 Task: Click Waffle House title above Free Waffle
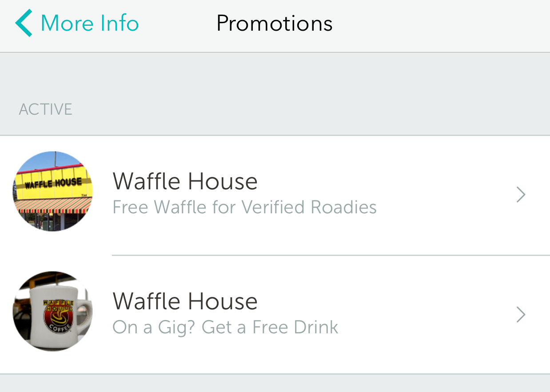coord(185,181)
